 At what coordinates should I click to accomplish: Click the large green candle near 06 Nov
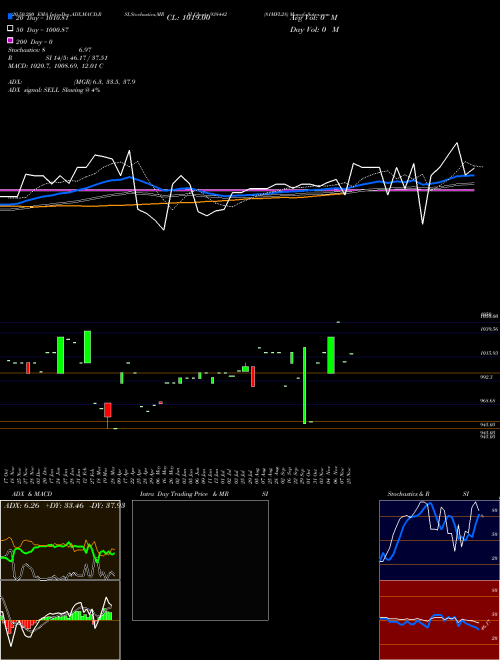pos(331,355)
